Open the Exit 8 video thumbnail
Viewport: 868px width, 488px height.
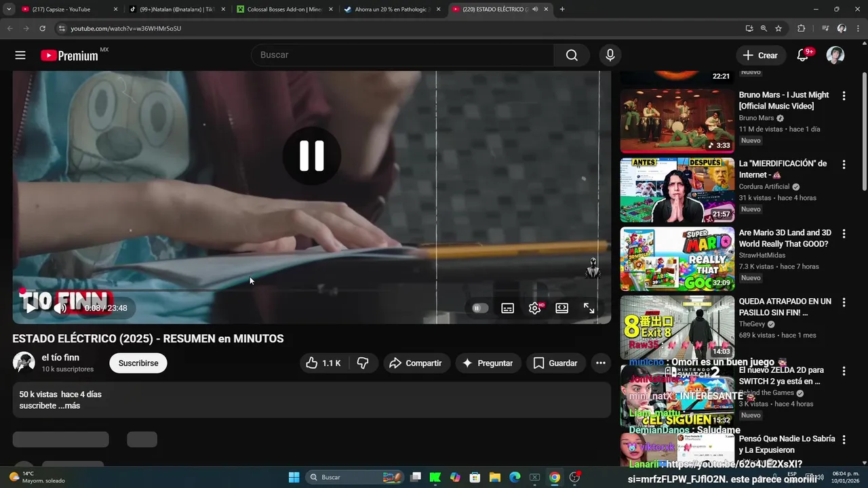(x=677, y=327)
